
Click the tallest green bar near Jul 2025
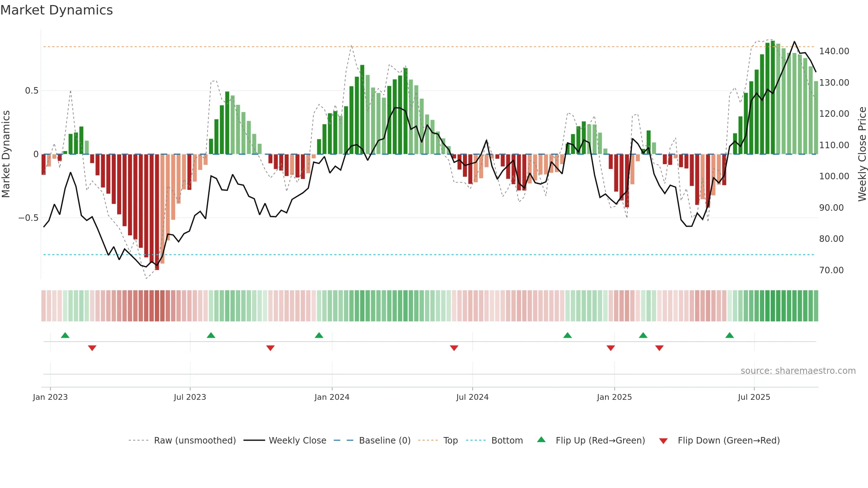(773, 97)
